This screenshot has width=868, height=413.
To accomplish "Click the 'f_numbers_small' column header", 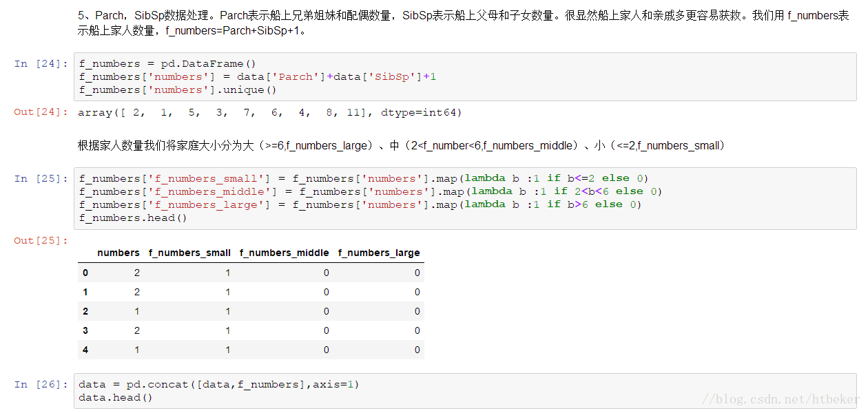I will [189, 253].
